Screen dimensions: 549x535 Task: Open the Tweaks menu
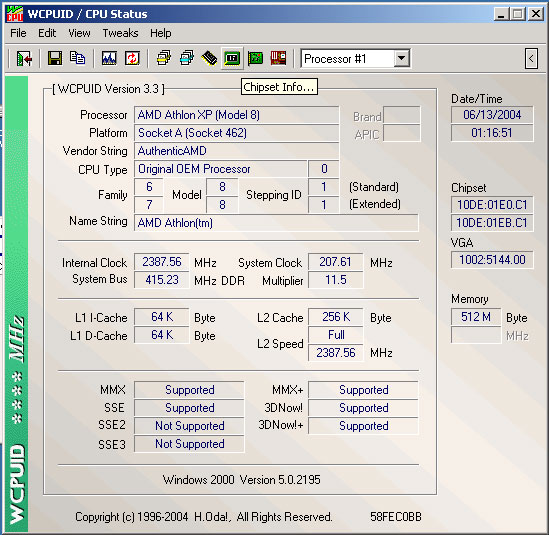(120, 33)
